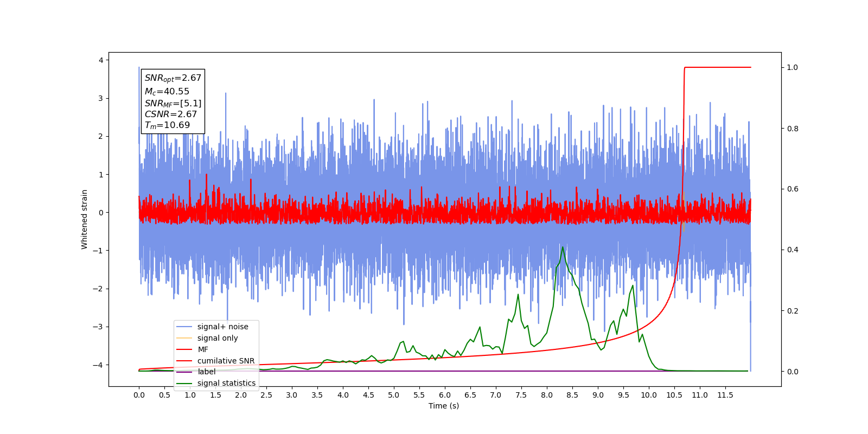The image size is (868, 434).
Task: Click the 0.0 x-axis tick label
Action: pyautogui.click(x=139, y=395)
